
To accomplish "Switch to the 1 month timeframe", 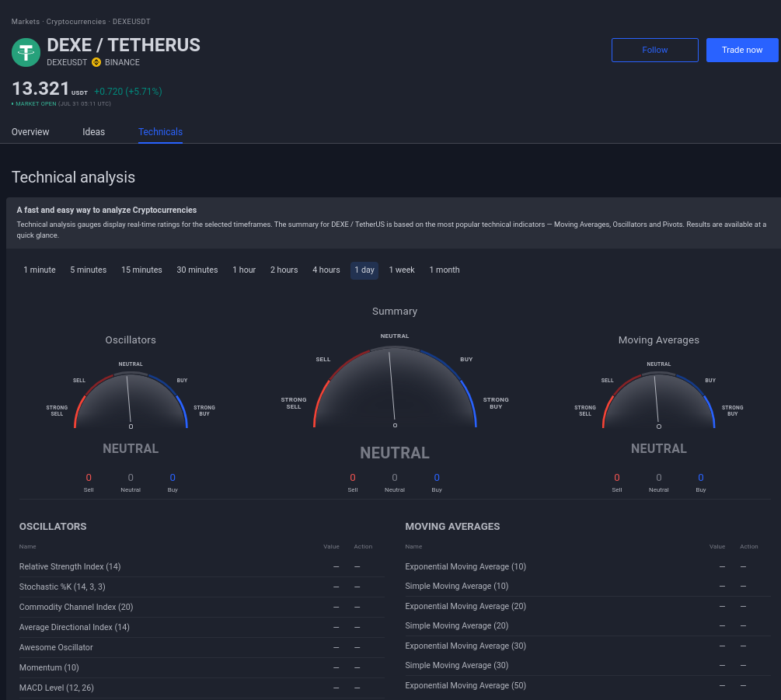I will (445, 270).
